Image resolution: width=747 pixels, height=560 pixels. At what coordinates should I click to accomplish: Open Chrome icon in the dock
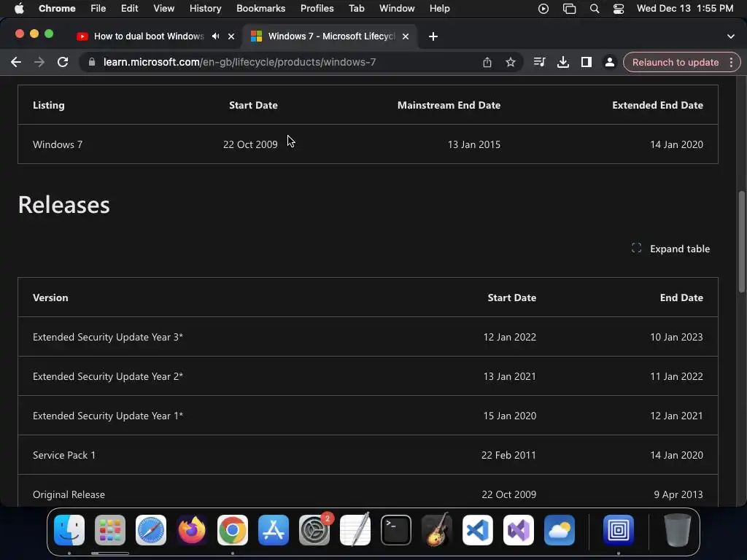tap(233, 529)
